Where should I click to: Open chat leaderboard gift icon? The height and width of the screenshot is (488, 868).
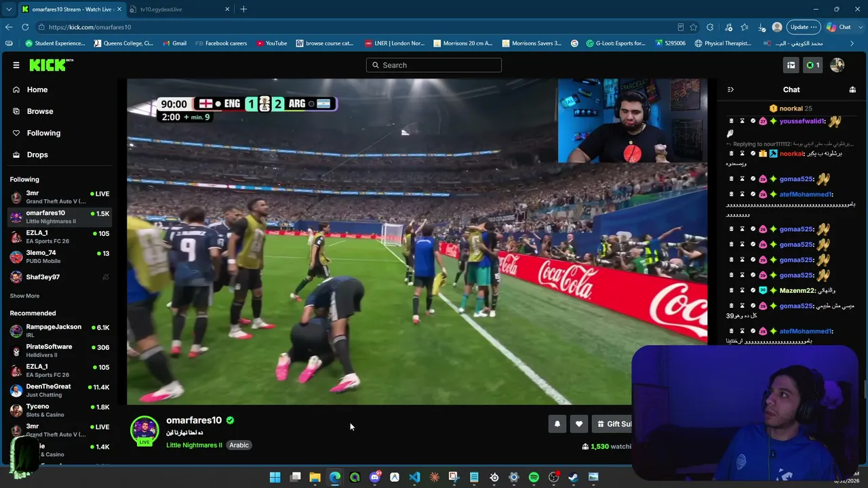click(852, 89)
